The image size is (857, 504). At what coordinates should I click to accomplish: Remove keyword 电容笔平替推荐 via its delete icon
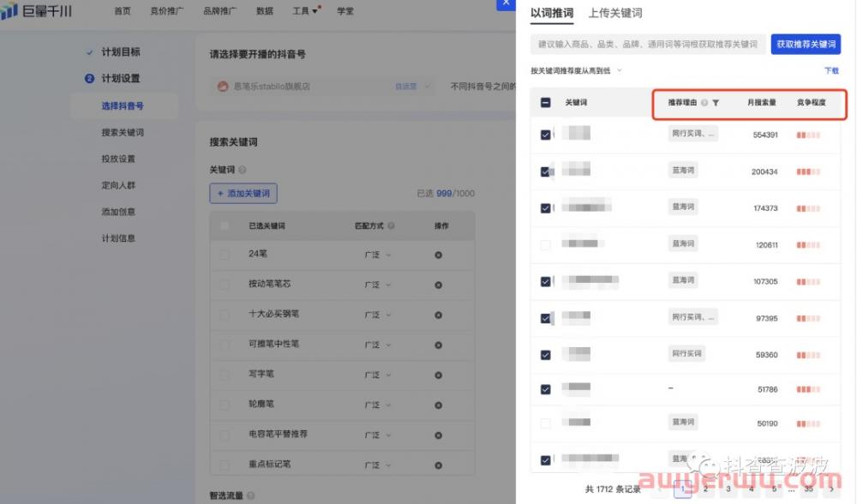click(438, 435)
